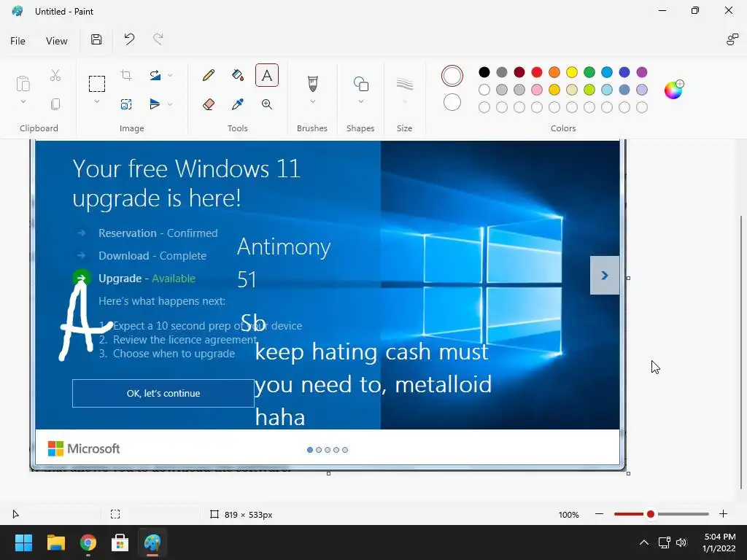Click the right-edge canvas resize handle
The width and height of the screenshot is (747, 560).
pos(628,278)
